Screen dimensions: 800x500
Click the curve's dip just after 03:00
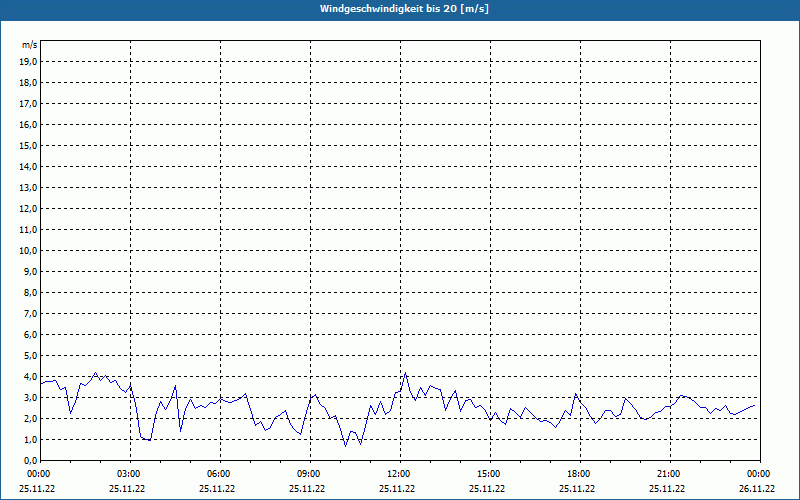point(146,439)
